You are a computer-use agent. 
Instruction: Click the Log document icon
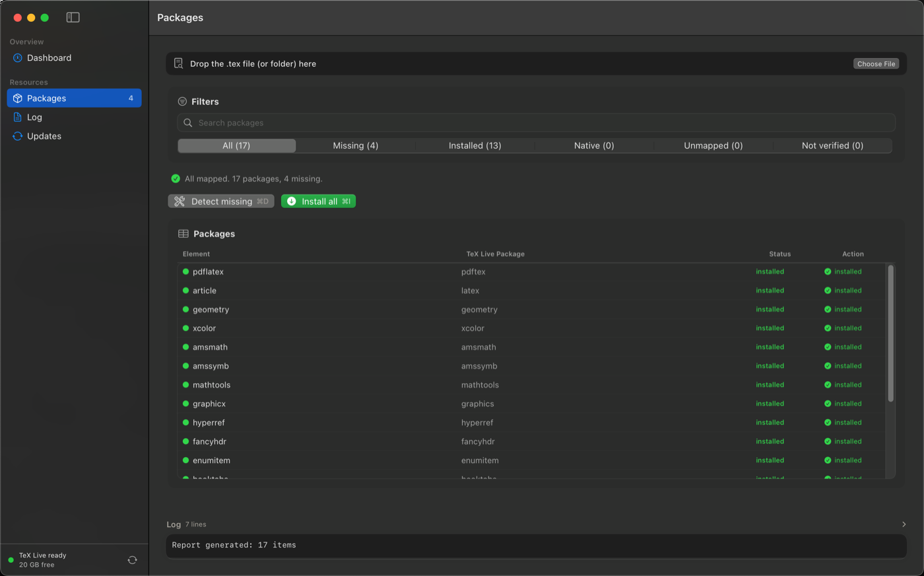(18, 117)
